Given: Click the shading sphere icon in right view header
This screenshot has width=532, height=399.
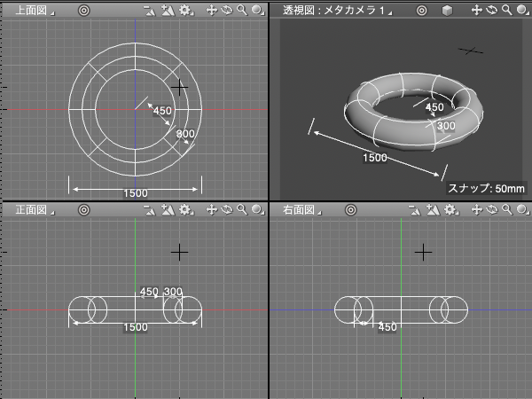Looking at the screenshot, I should (521, 210).
